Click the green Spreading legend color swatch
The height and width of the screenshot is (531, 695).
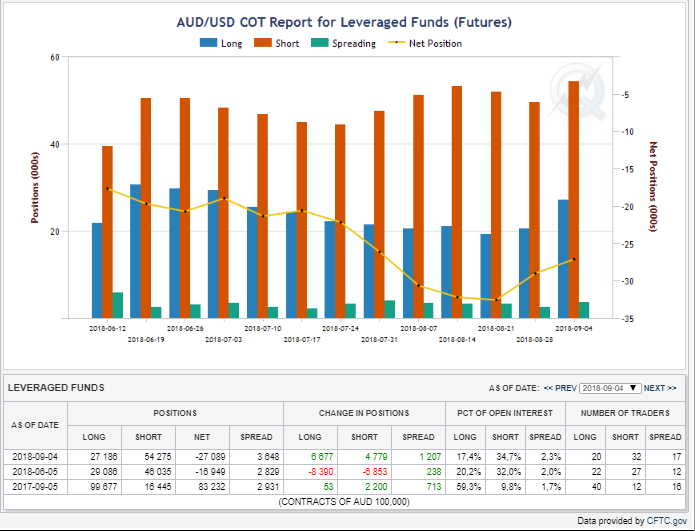click(320, 43)
